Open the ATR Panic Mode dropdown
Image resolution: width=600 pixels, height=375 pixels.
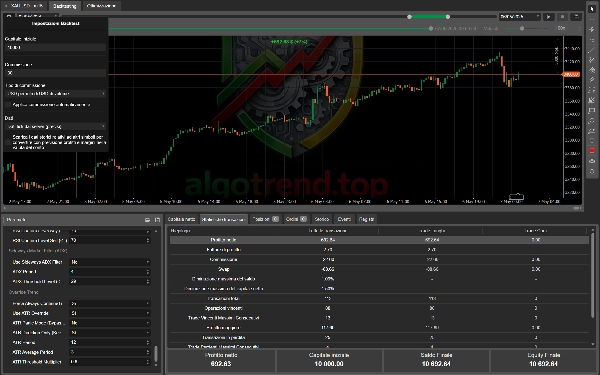110,323
